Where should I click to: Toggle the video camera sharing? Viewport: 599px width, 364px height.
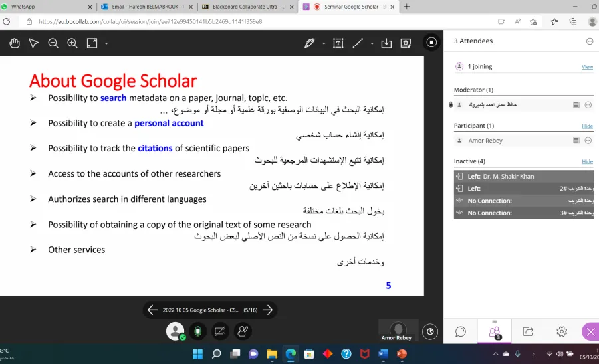coord(220,331)
